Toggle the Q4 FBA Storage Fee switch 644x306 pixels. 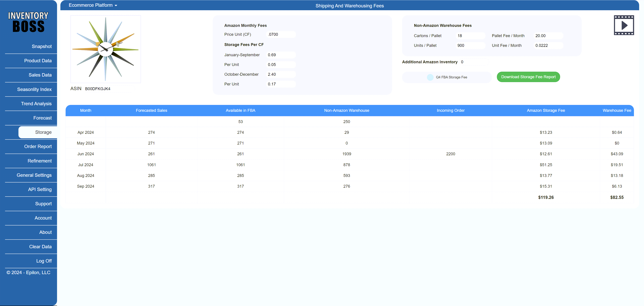point(430,77)
